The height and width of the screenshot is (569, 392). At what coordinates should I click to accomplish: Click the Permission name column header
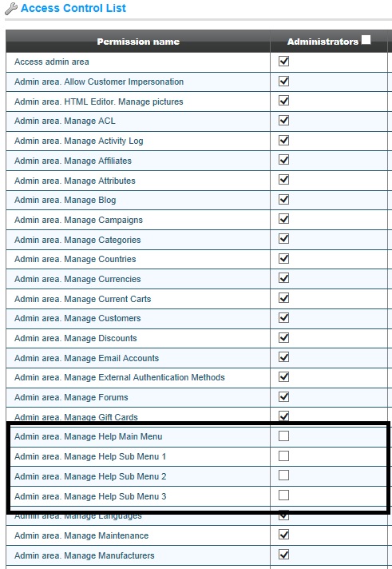point(138,42)
